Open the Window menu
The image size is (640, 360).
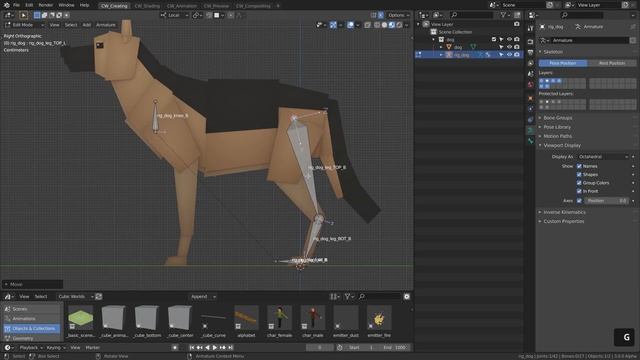point(66,5)
